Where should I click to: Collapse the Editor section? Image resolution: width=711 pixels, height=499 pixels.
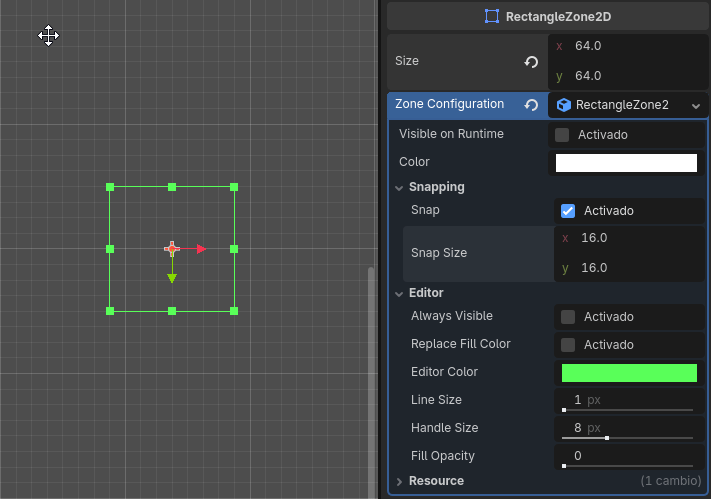[399, 294]
